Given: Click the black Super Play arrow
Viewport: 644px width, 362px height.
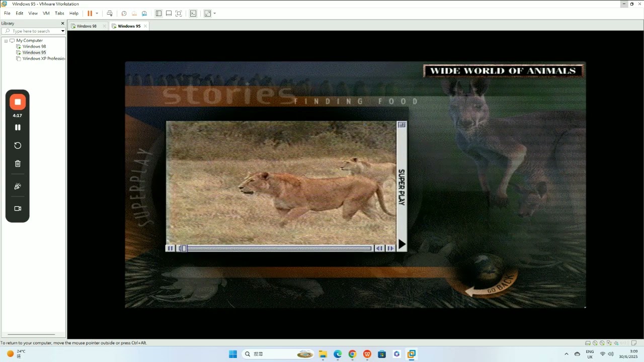Looking at the screenshot, I should click(402, 244).
